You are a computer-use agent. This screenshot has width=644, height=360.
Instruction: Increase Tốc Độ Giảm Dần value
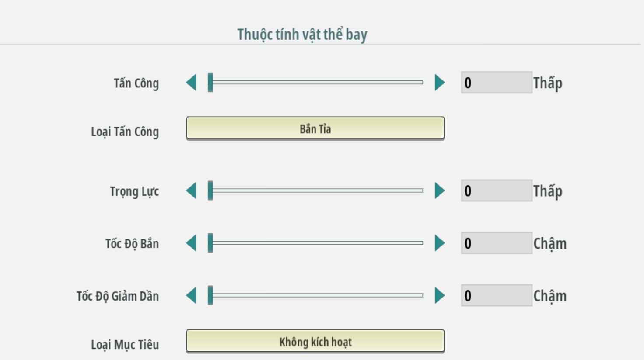point(439,296)
